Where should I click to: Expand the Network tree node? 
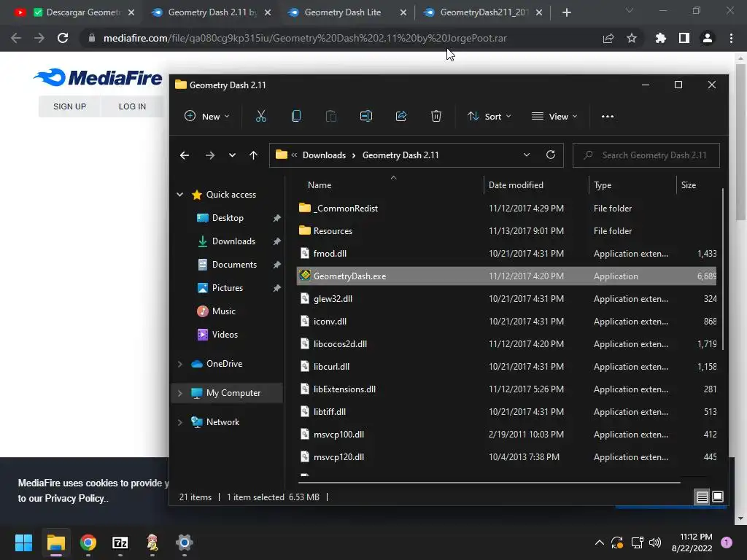point(179,422)
